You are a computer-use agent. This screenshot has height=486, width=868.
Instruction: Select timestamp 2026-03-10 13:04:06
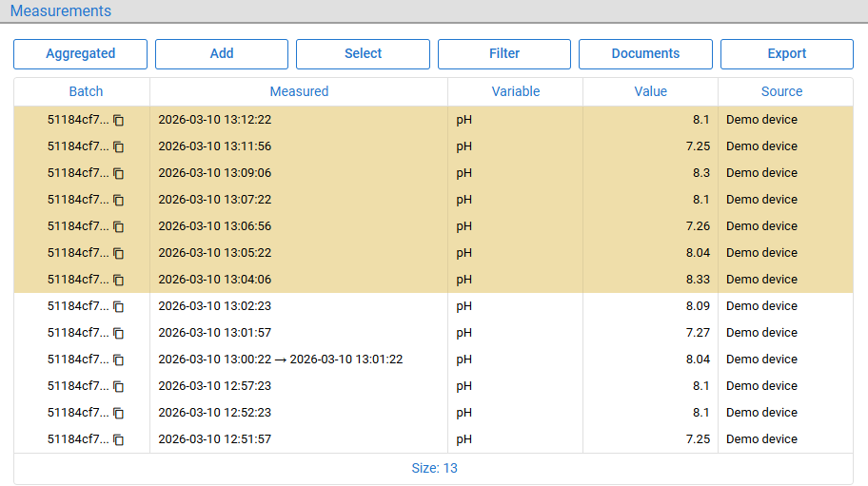point(215,280)
